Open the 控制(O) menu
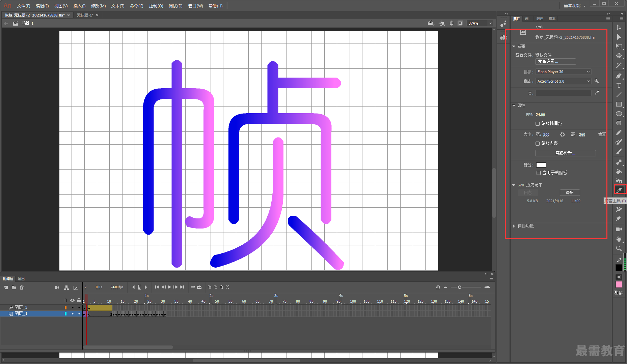Screen dimensions: 627x364 [x=156, y=6]
